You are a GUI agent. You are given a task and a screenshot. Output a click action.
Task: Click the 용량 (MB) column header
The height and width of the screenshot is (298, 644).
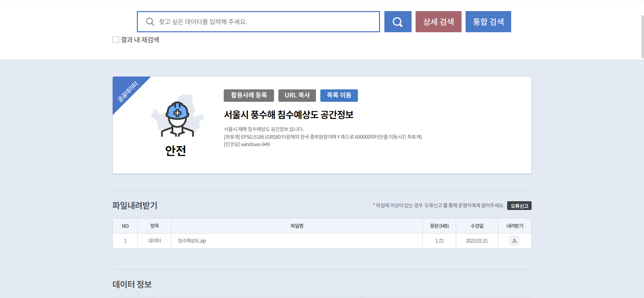pos(439,226)
